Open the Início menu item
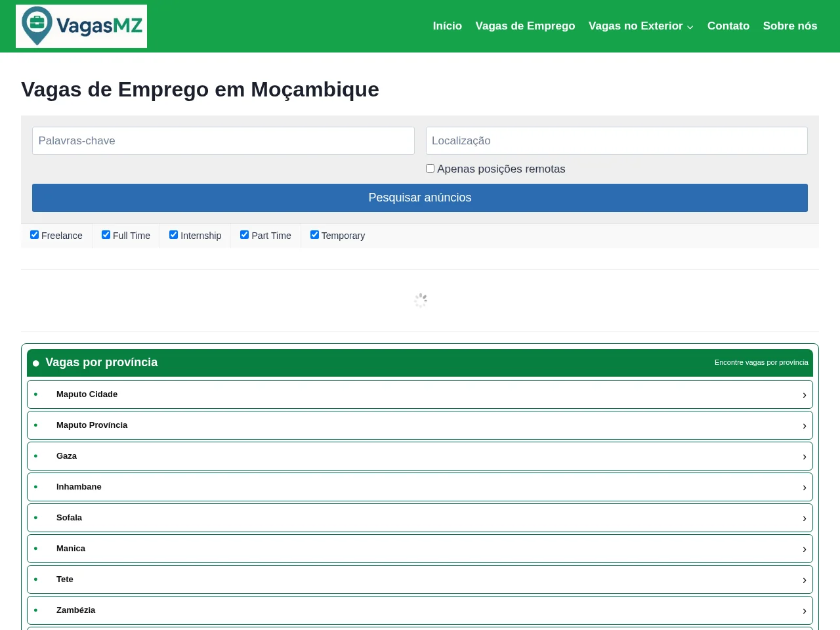 (x=448, y=26)
